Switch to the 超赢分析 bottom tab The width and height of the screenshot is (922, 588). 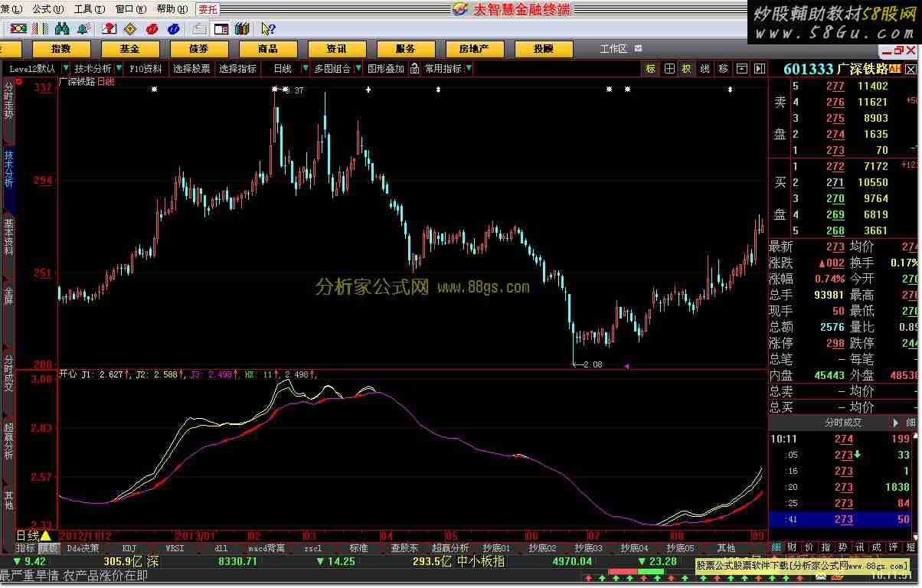click(x=450, y=548)
